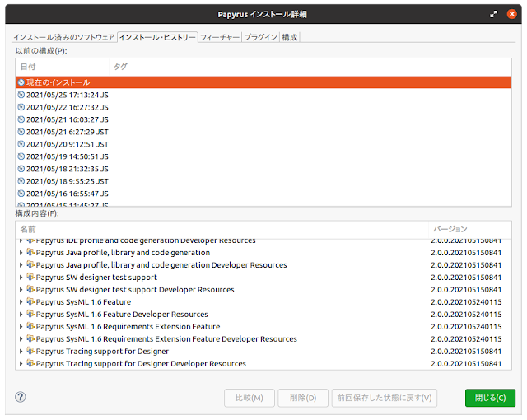Viewport: 527px width, 420px height.
Task: Click the feature icon of Java profile Developer Resources
Action: pos(30,264)
